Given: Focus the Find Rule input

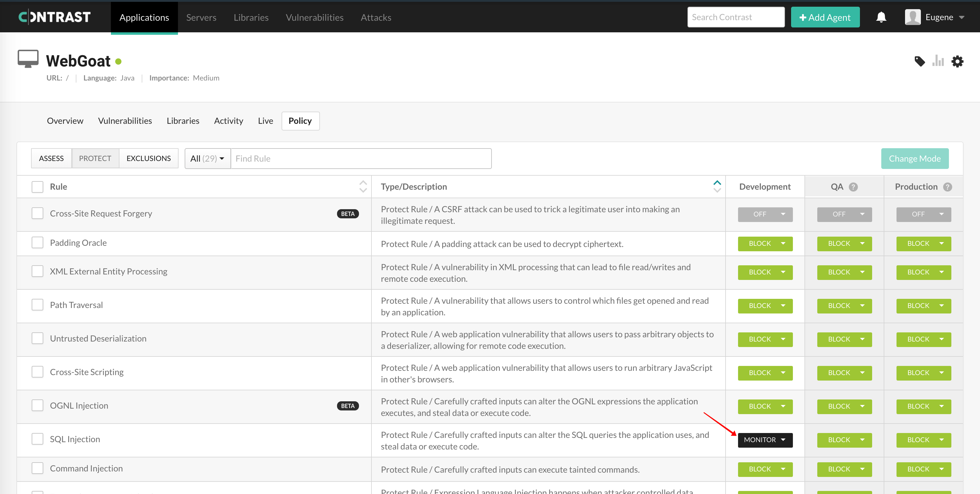Looking at the screenshot, I should click(361, 158).
